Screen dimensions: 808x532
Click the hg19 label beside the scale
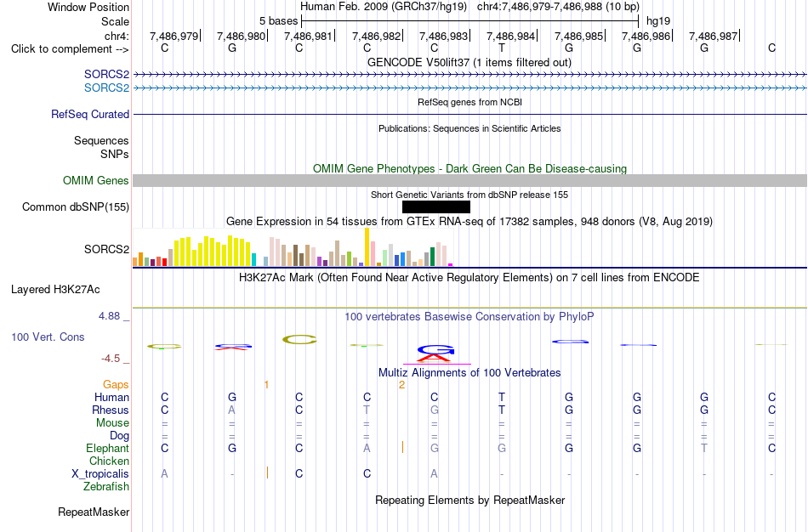(658, 21)
